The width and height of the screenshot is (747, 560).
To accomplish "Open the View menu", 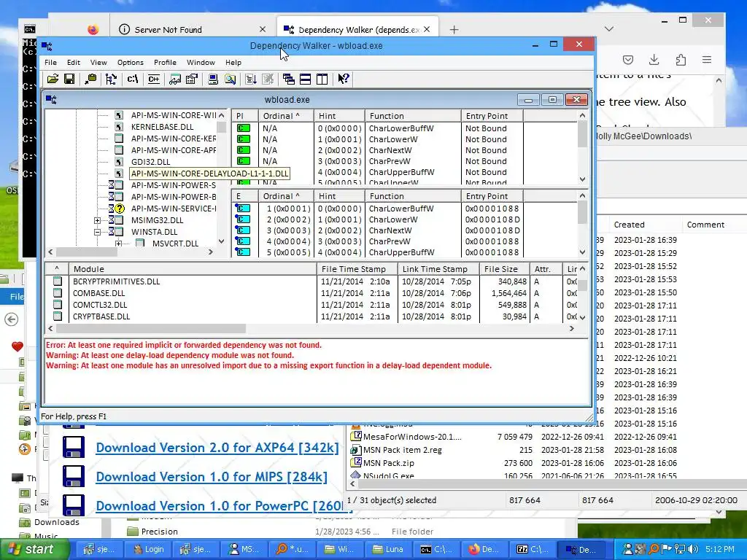I will point(98,63).
